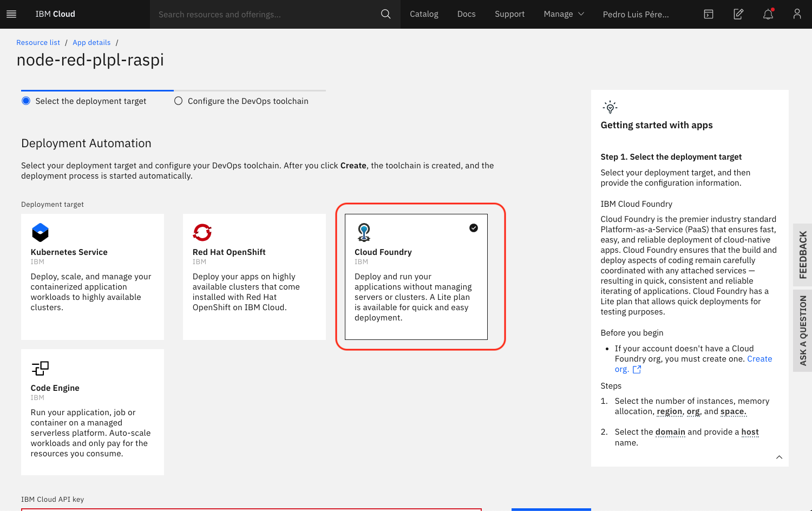Open the Support menu item
The width and height of the screenshot is (812, 511).
coord(509,14)
